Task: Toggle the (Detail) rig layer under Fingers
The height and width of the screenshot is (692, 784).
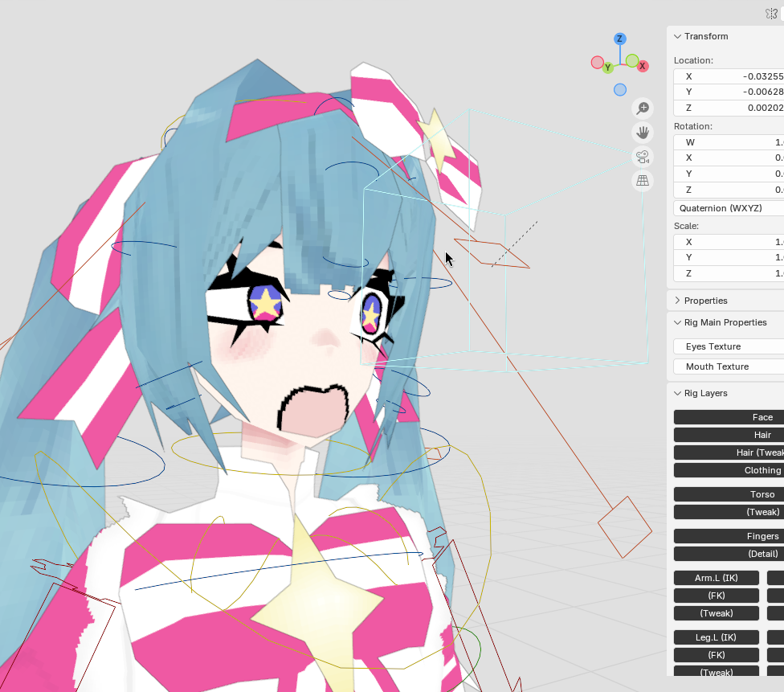Action: (x=729, y=554)
